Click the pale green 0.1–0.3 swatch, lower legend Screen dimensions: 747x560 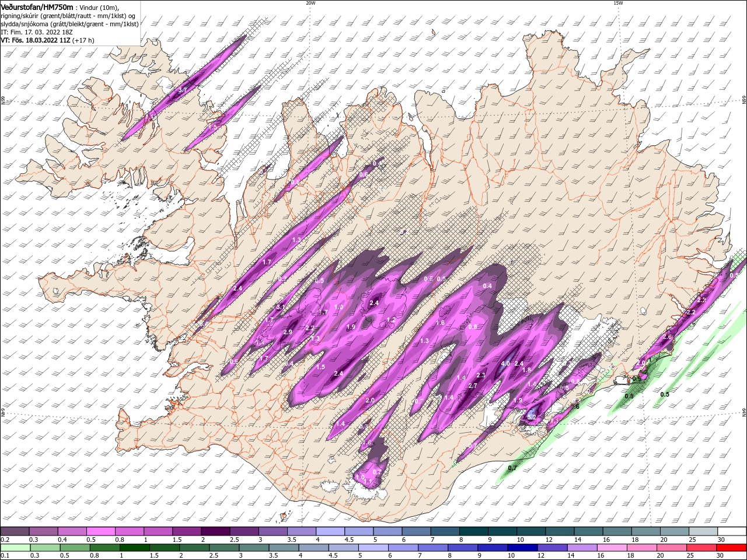(16, 548)
